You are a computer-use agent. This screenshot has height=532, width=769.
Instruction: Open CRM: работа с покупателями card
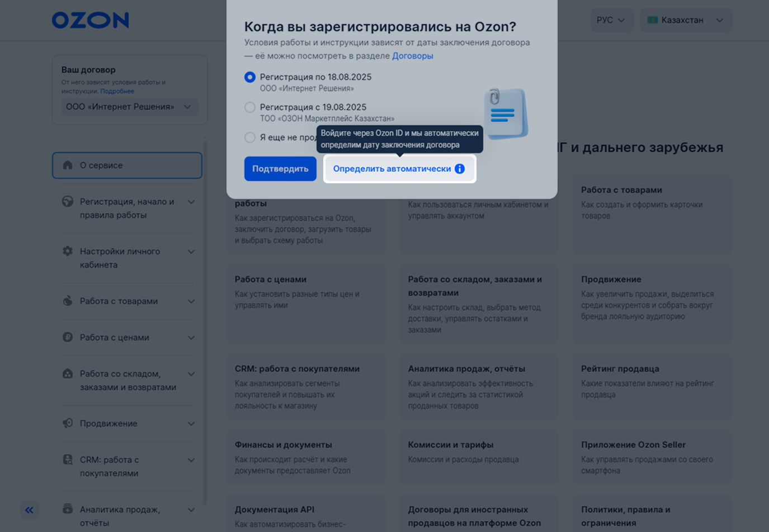click(x=306, y=388)
